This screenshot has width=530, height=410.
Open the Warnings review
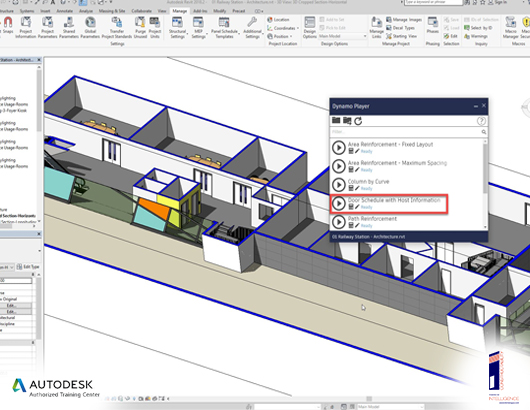point(476,36)
